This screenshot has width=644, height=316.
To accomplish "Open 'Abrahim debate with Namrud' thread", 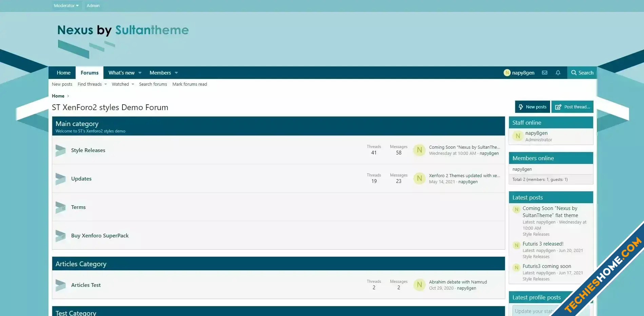I will point(458,282).
